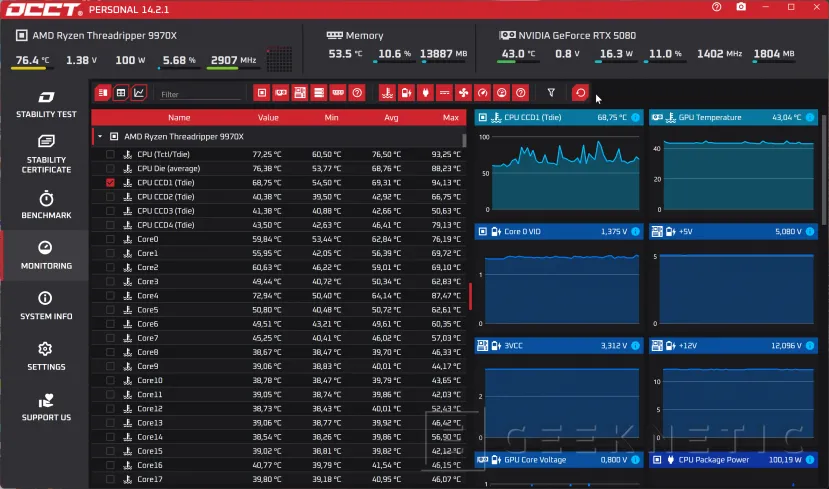Image resolution: width=829 pixels, height=489 pixels.
Task: Toggle the storage sensors filter icon
Action: pos(319,93)
